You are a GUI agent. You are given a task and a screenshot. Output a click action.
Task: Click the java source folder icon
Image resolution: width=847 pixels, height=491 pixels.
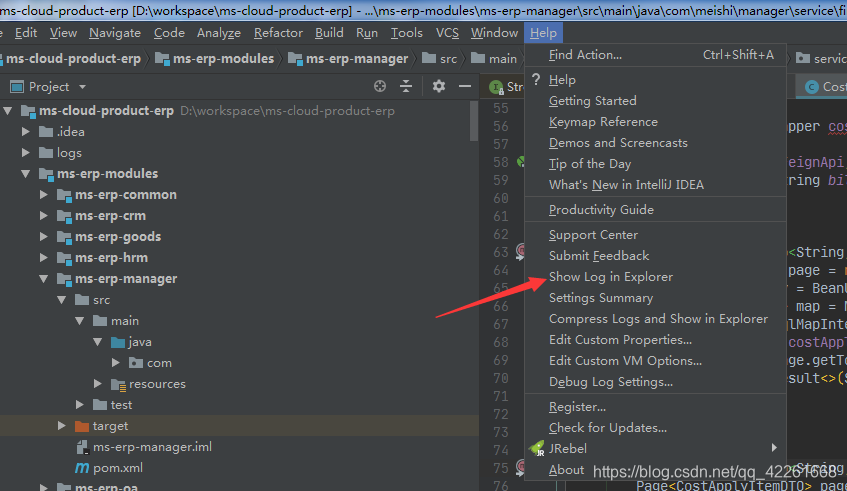[117, 342]
